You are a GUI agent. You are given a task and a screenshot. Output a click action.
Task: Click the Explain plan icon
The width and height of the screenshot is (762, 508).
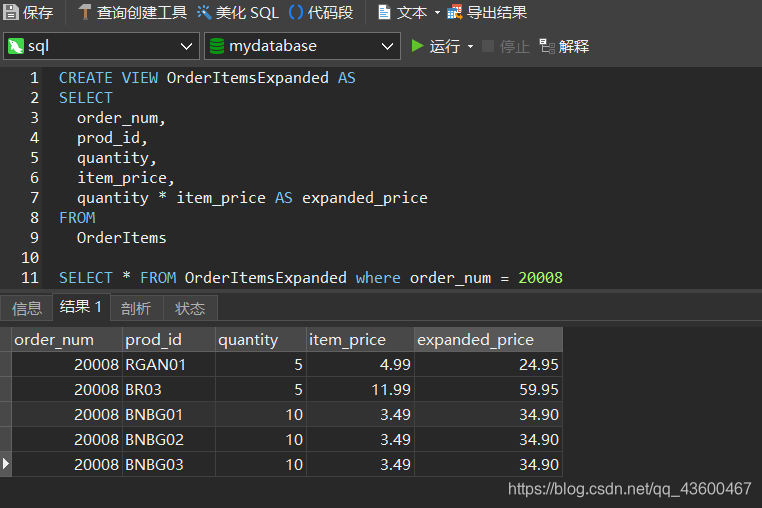(x=547, y=46)
